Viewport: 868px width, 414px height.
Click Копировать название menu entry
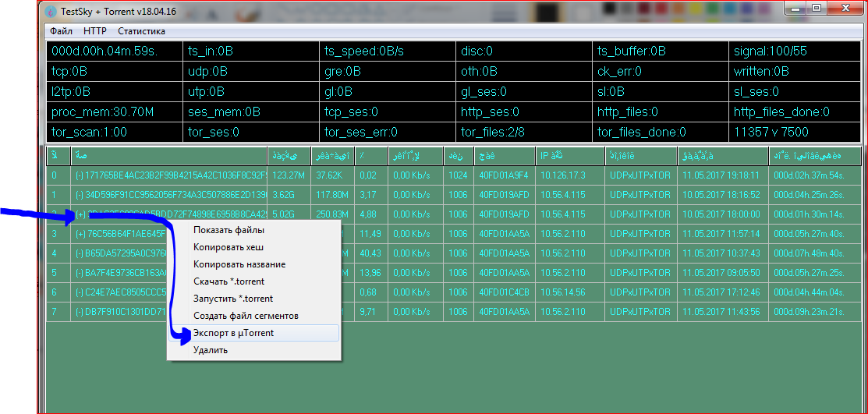point(239,264)
